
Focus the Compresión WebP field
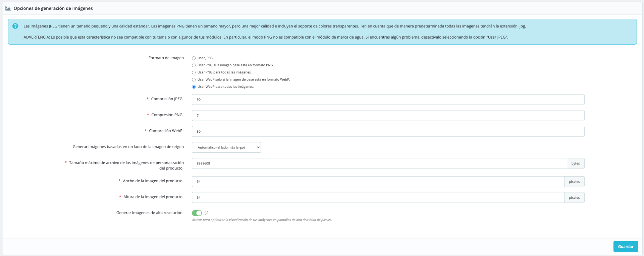[388, 131]
